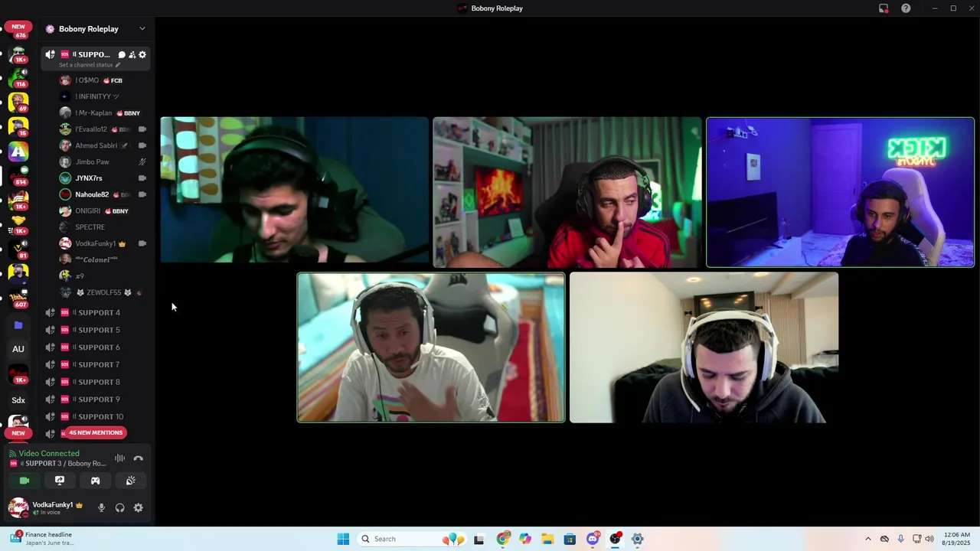Image resolution: width=980 pixels, height=551 pixels.
Task: Click the NEW unread pill at bottom of server list
Action: click(x=18, y=433)
